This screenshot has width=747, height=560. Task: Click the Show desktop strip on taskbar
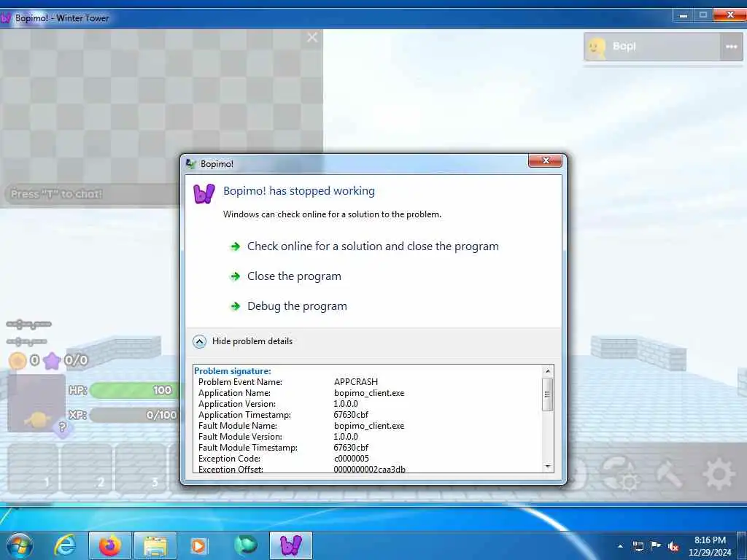pyautogui.click(x=743, y=545)
